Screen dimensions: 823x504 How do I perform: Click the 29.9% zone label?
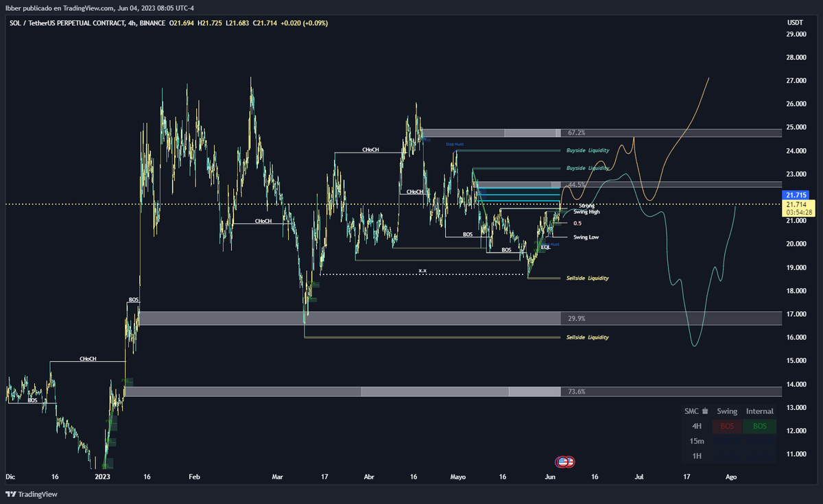[577, 319]
